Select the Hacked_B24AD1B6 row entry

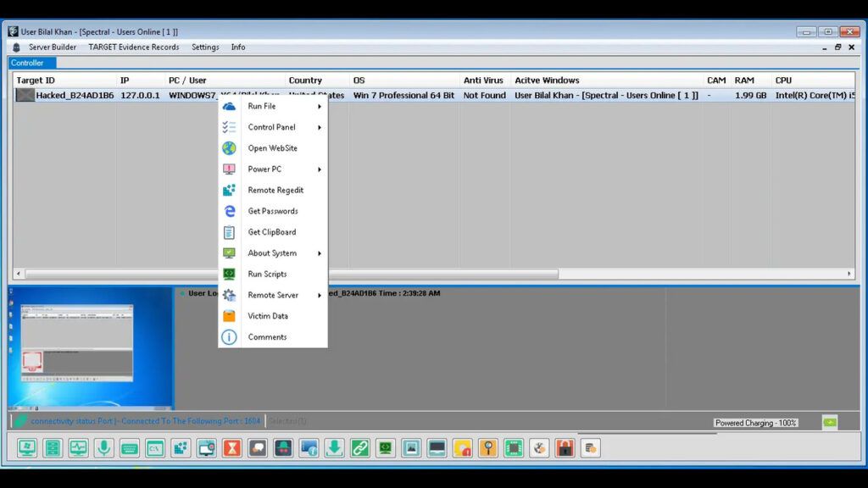[x=75, y=95]
